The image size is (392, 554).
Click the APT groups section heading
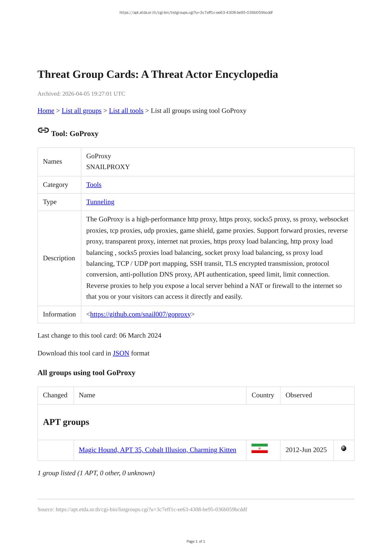point(66,422)
